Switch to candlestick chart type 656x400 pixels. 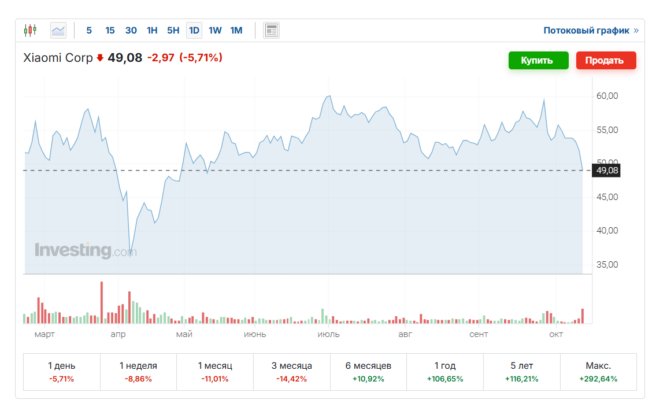pyautogui.click(x=30, y=30)
